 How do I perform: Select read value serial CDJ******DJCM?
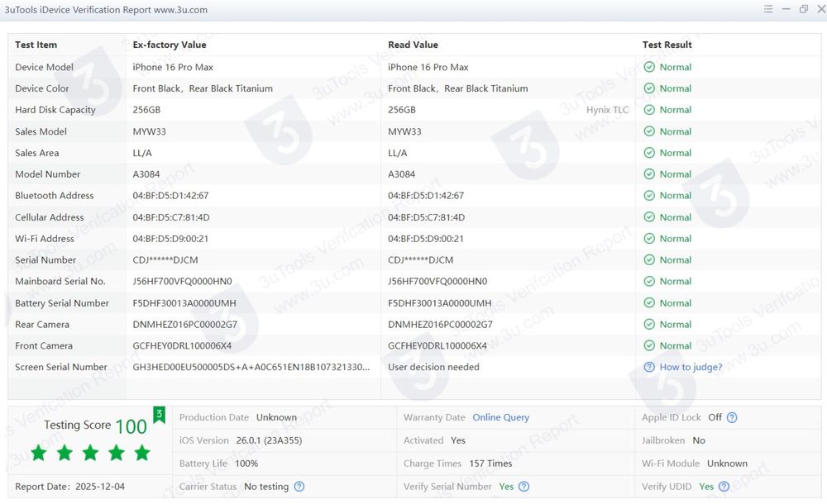click(420, 260)
